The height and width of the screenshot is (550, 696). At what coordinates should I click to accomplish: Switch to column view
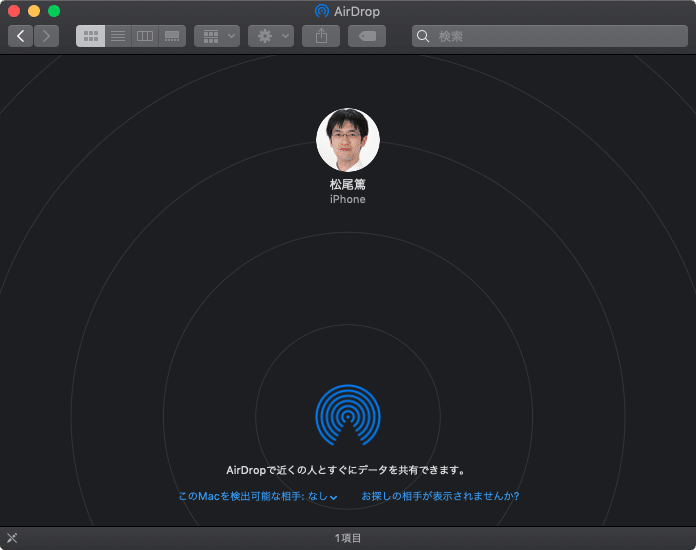[x=145, y=36]
